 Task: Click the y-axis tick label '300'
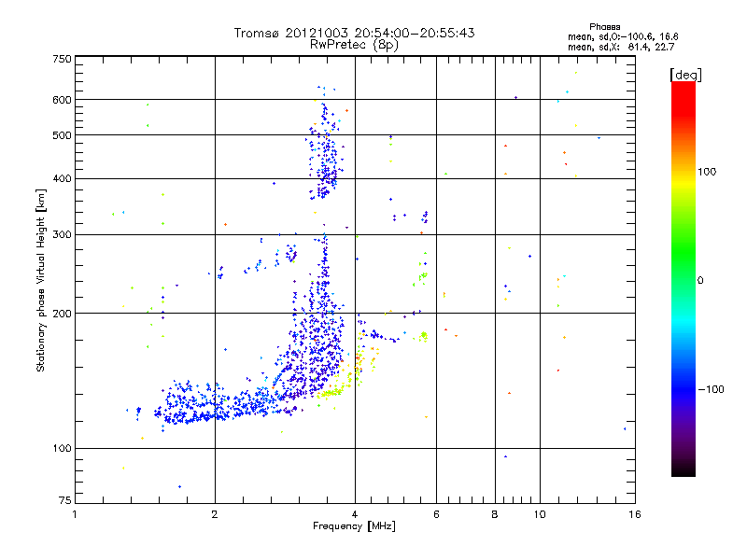(62, 235)
